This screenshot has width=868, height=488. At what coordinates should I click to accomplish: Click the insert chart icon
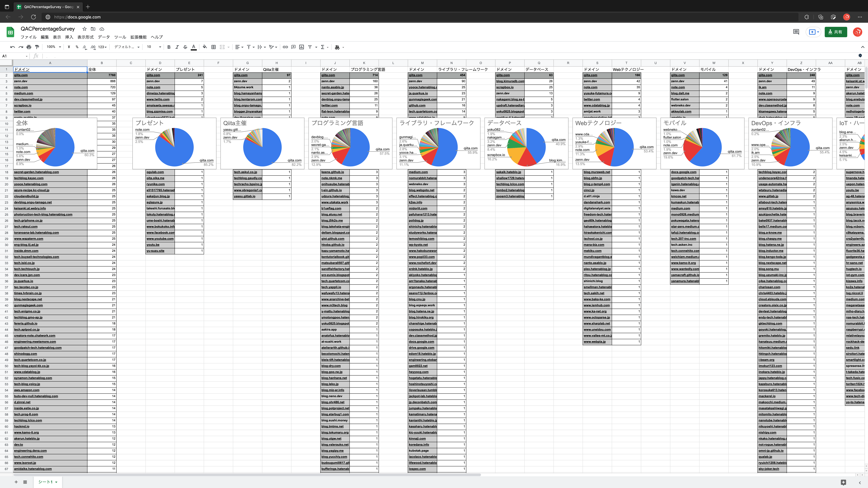coord(302,47)
